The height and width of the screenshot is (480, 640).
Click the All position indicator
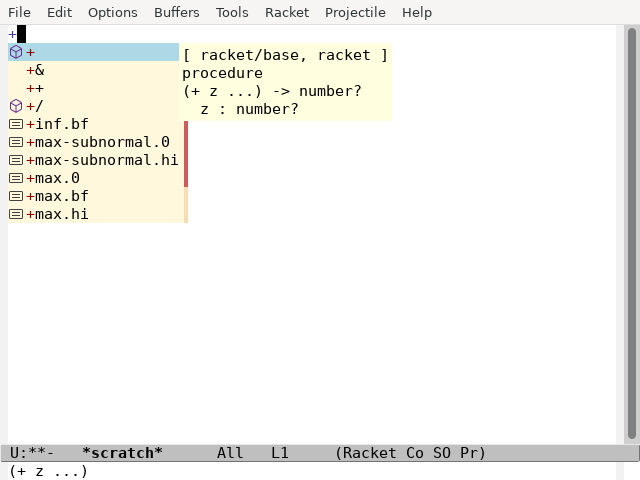pos(230,453)
